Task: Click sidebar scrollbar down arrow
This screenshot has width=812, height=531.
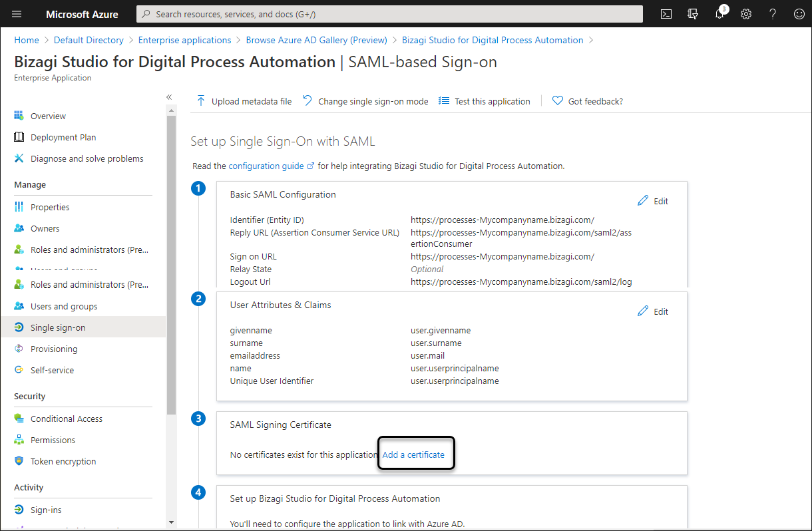Action: coord(171,522)
